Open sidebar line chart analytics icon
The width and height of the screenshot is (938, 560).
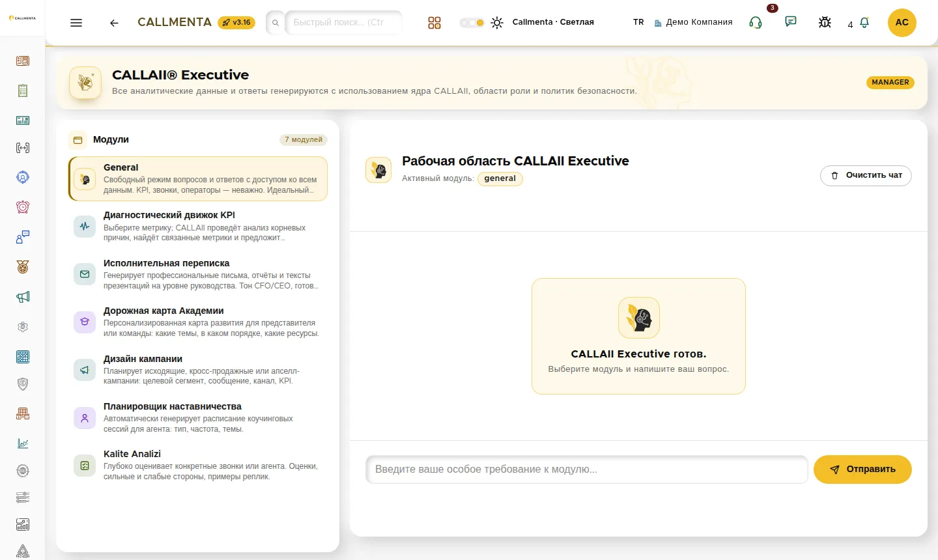pyautogui.click(x=23, y=443)
